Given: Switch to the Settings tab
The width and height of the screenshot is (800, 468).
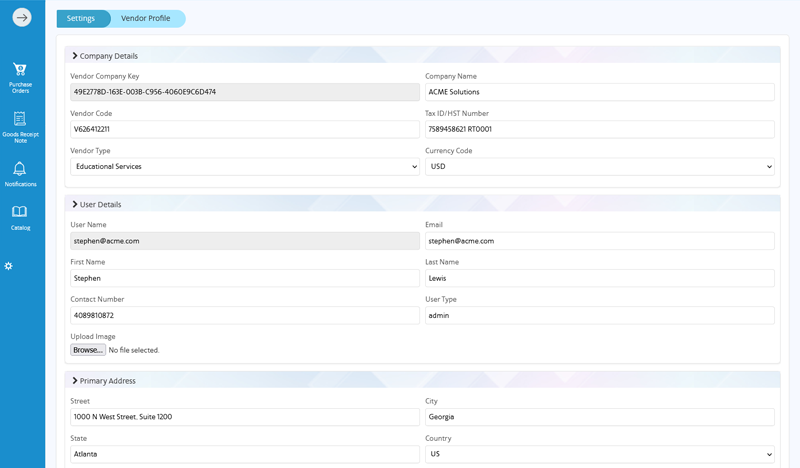Looking at the screenshot, I should [81, 18].
